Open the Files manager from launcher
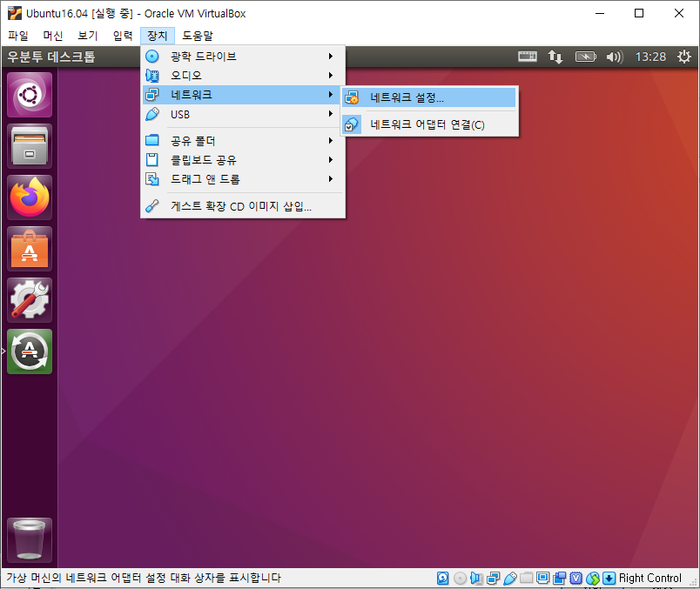The width and height of the screenshot is (700, 589). click(30, 146)
